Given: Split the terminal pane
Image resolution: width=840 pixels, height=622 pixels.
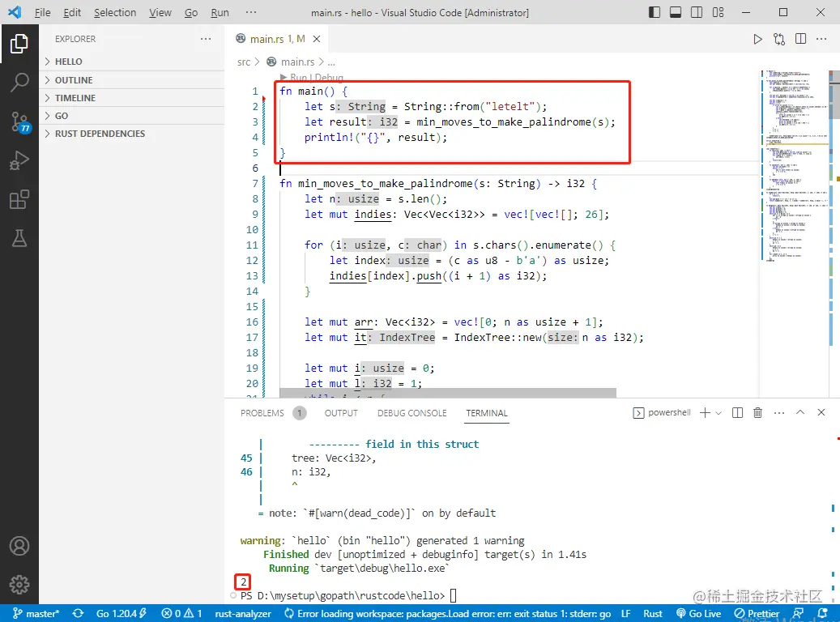Looking at the screenshot, I should tap(737, 412).
